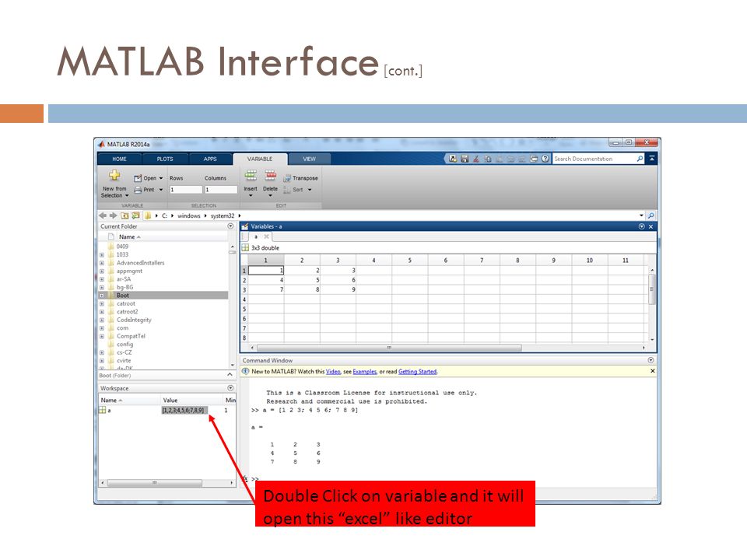Open the Open button dropdown arrow
747x560 pixels.
[161, 178]
